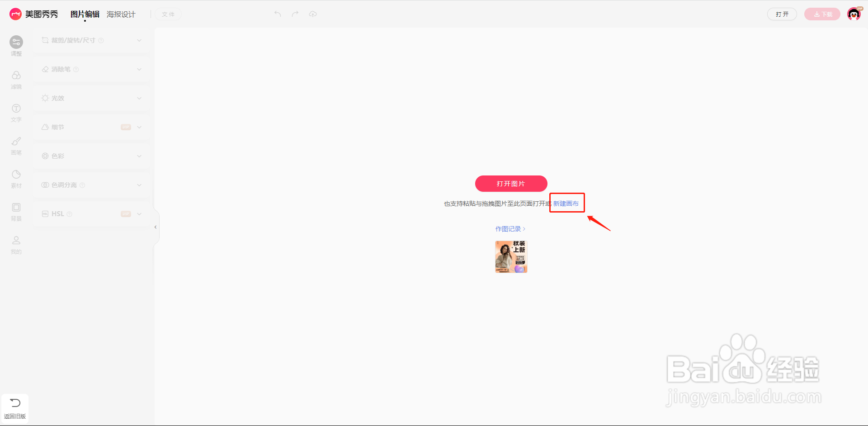This screenshot has width=868, height=426.
Task: Click the help icon beside 色调分离
Action: 82,185
